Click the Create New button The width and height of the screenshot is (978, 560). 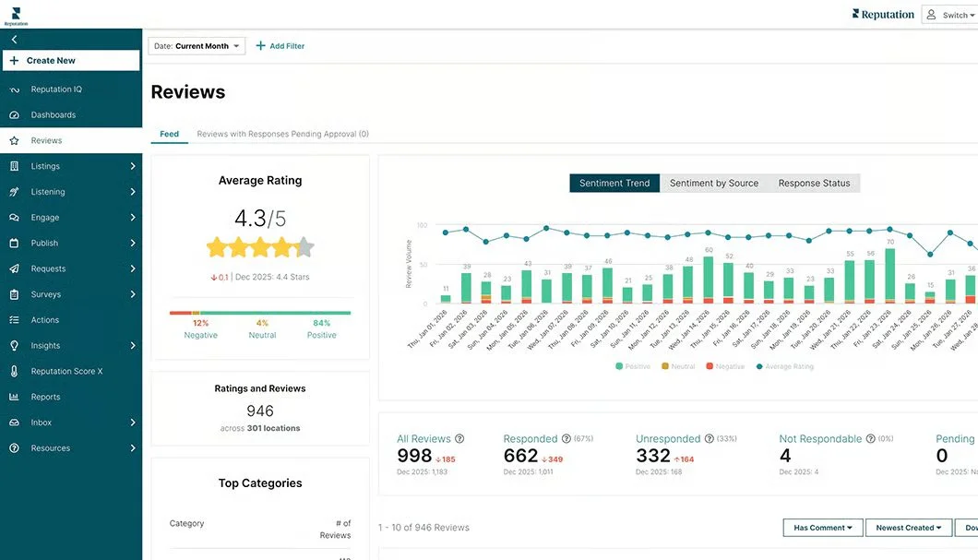point(71,61)
